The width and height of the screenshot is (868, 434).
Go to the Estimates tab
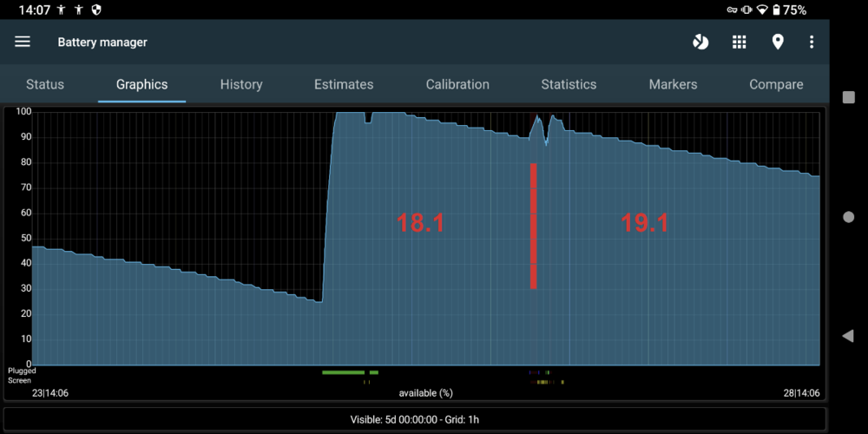344,84
